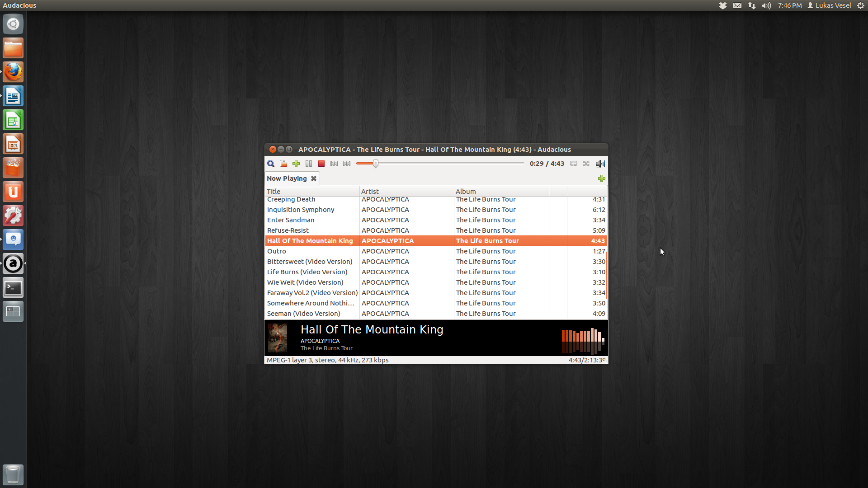This screenshot has width=868, height=488.
Task: Pause playback with the pause button
Action: [309, 164]
